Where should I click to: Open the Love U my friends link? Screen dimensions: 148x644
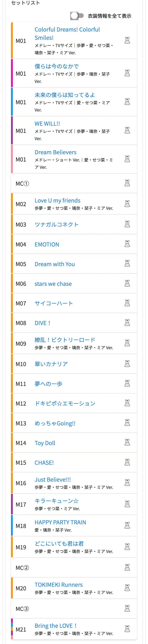pos(57,200)
